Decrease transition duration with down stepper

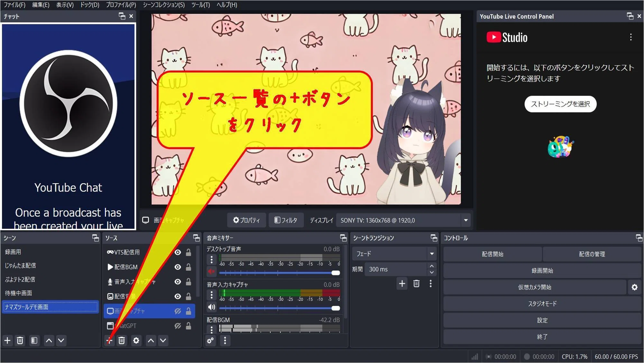(x=432, y=272)
